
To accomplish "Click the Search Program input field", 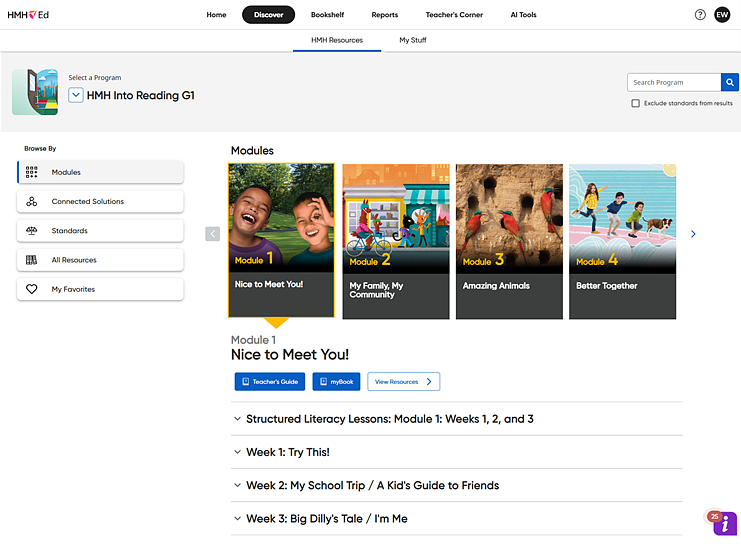I will click(674, 82).
